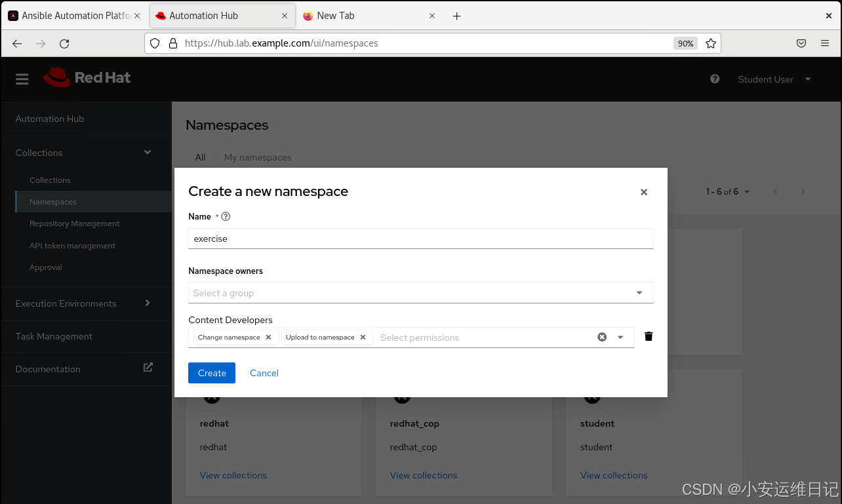842x504 pixels.
Task: Click the redhat_cop namespace title
Action: point(414,423)
